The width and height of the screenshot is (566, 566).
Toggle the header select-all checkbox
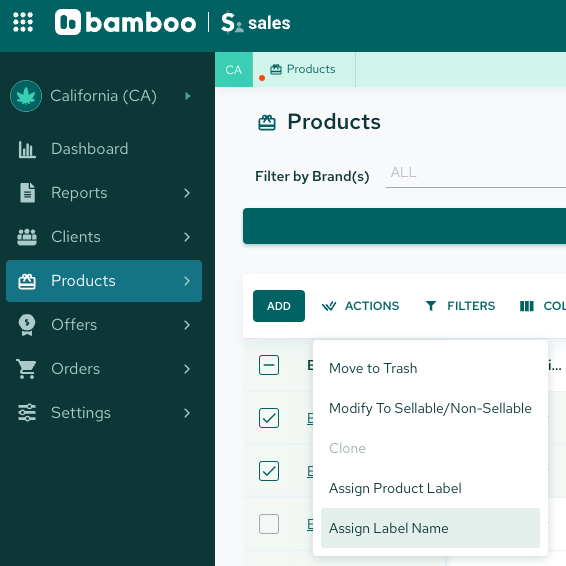coord(269,365)
